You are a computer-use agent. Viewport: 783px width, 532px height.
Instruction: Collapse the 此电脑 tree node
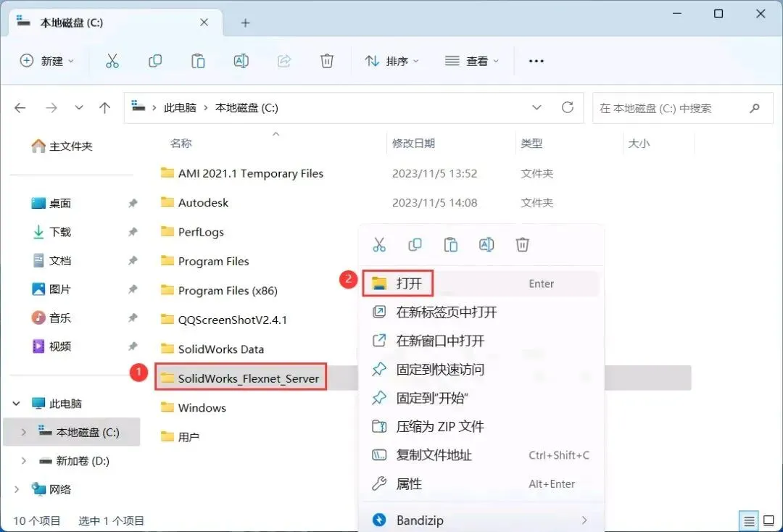[17, 403]
